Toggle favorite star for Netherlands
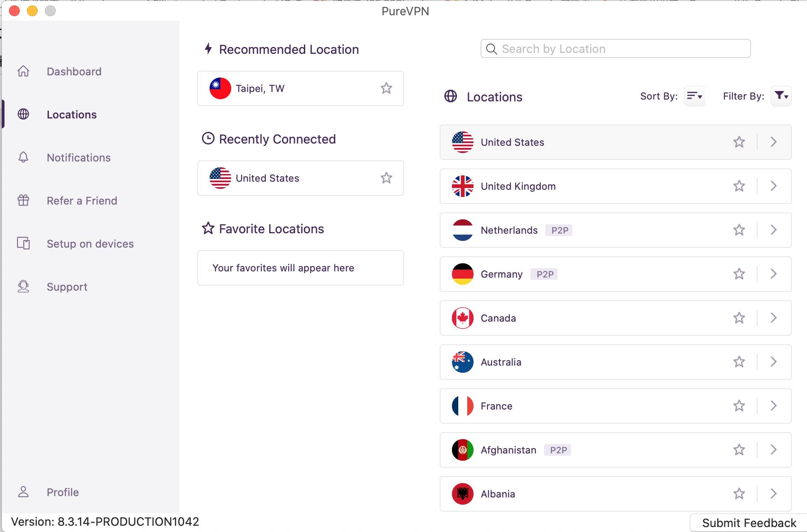Screen dimensions: 807x532 coord(739,230)
